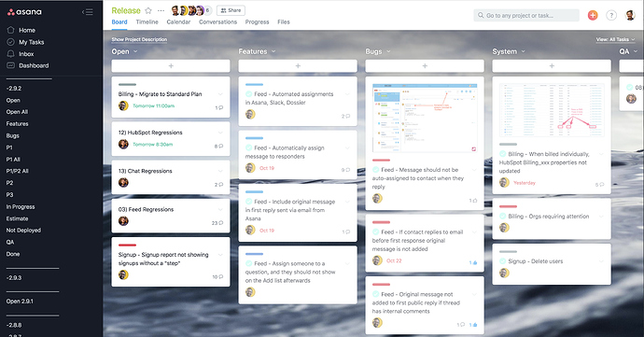The width and height of the screenshot is (644, 337).
Task: Open the Bugs column dropdown arrow
Action: coord(388,51)
